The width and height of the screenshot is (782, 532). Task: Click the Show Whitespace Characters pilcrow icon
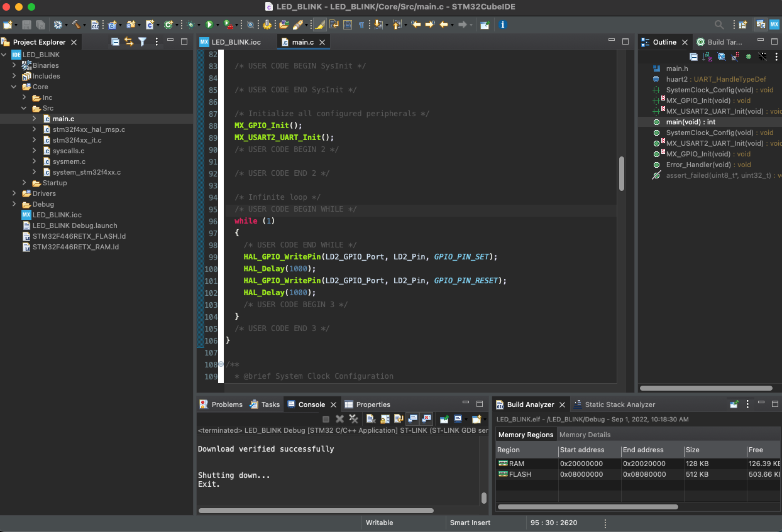coord(361,24)
